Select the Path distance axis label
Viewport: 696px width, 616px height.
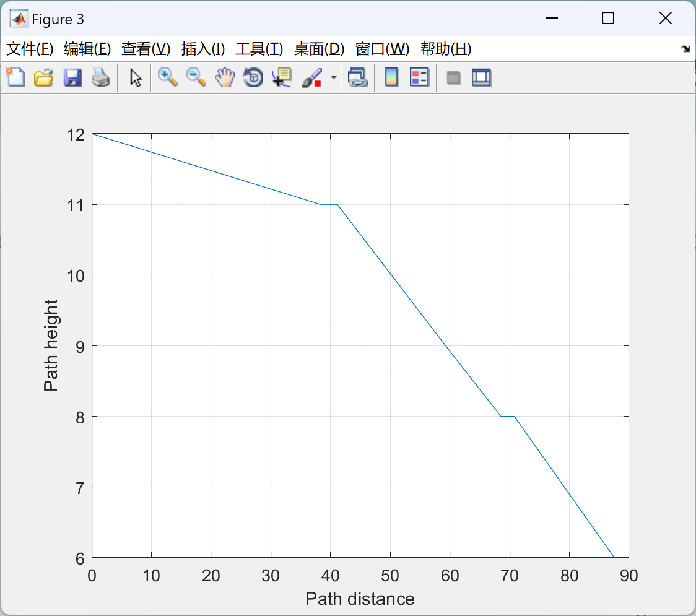point(360,599)
